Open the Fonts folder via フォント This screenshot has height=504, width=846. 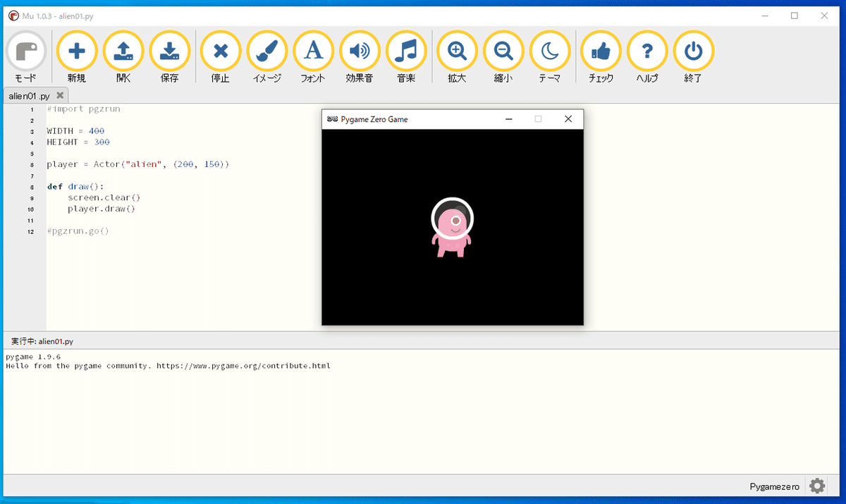coord(313,50)
